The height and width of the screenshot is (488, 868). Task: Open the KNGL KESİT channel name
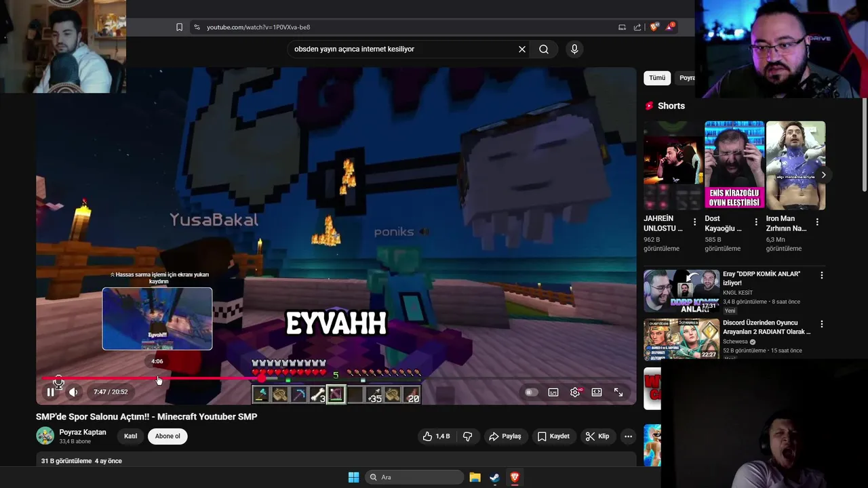(739, 293)
